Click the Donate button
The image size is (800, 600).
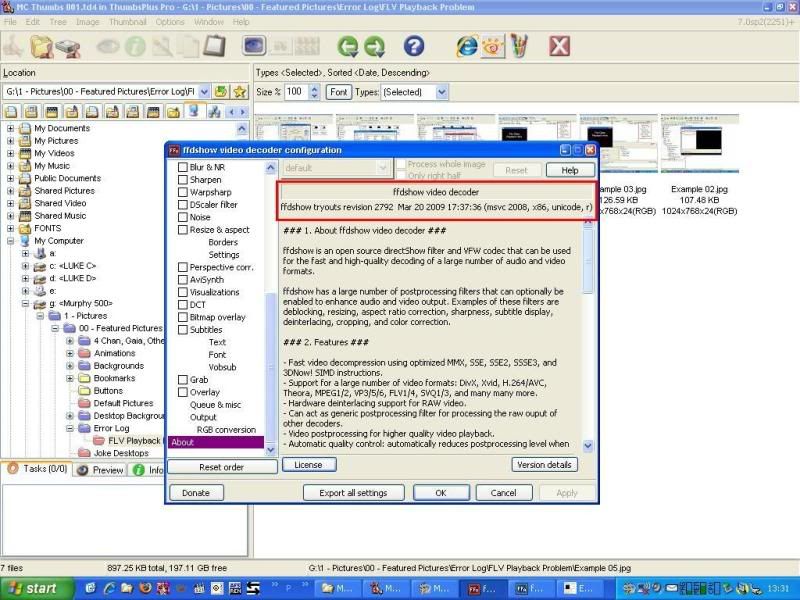pyautogui.click(x=196, y=493)
